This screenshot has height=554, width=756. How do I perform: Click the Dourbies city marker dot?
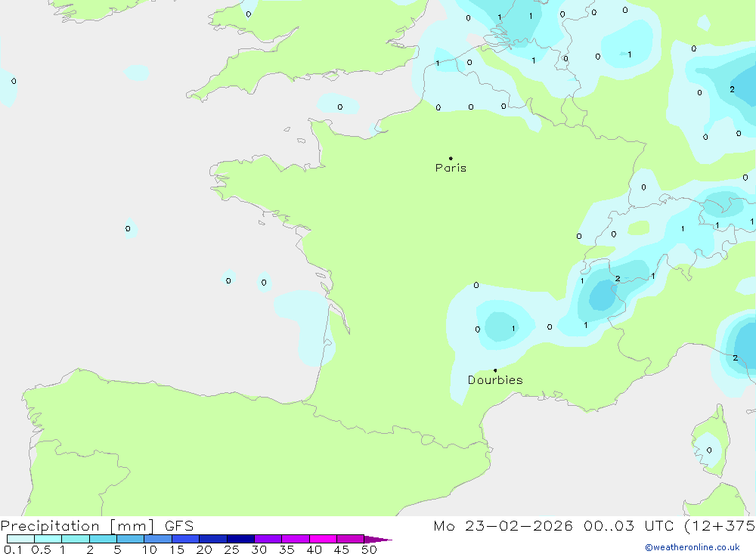pos(495,370)
